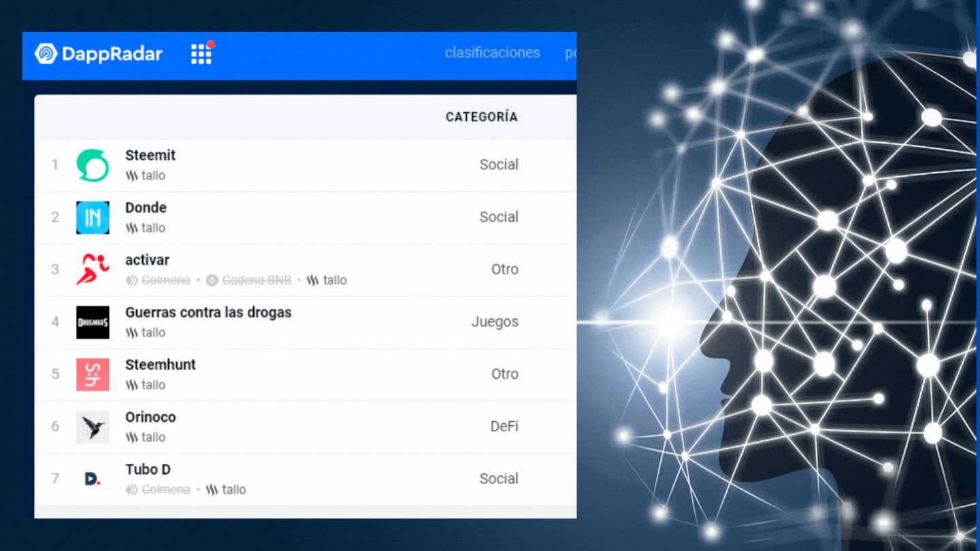Click tallo label in Tubo D row
This screenshot has width=980, height=551.
coord(234,490)
